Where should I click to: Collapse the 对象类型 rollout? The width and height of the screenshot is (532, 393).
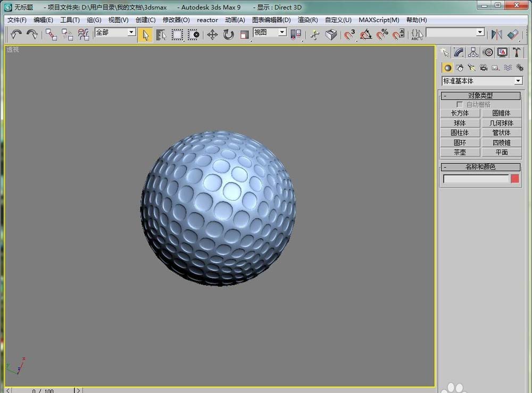click(x=480, y=96)
